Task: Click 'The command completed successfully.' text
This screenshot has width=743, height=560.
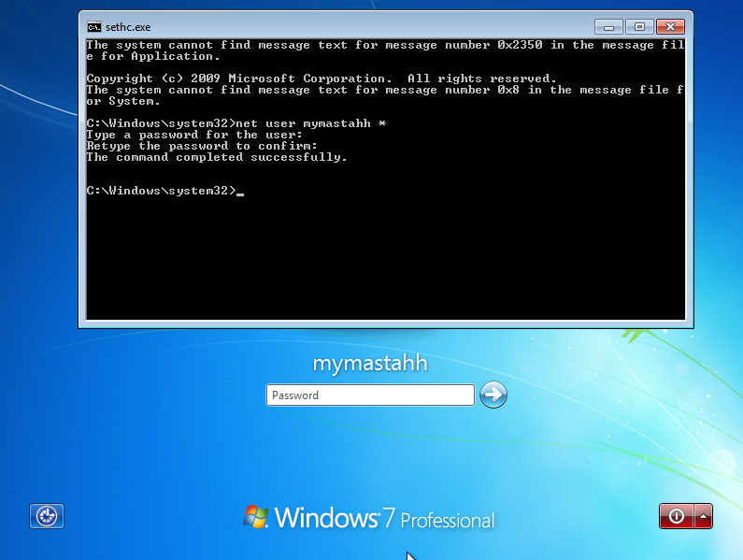Action: tap(217, 157)
